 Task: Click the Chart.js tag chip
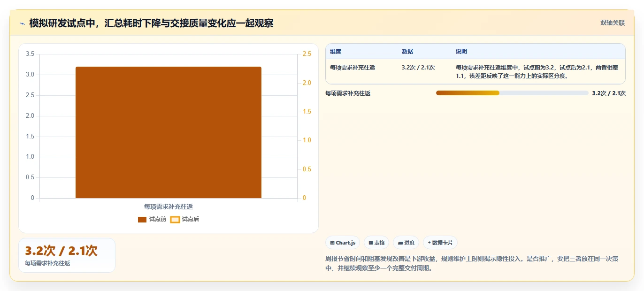point(343,243)
